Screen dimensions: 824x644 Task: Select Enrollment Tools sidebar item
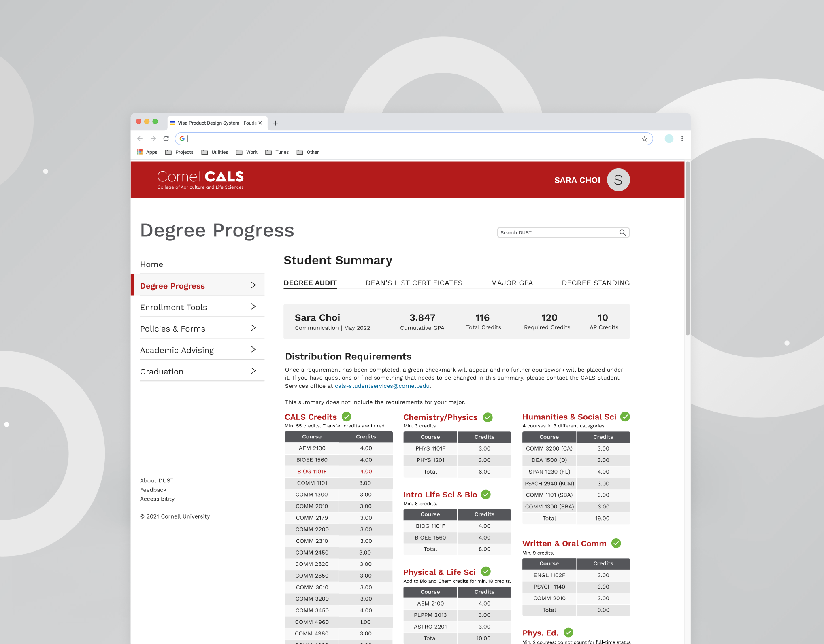(202, 307)
